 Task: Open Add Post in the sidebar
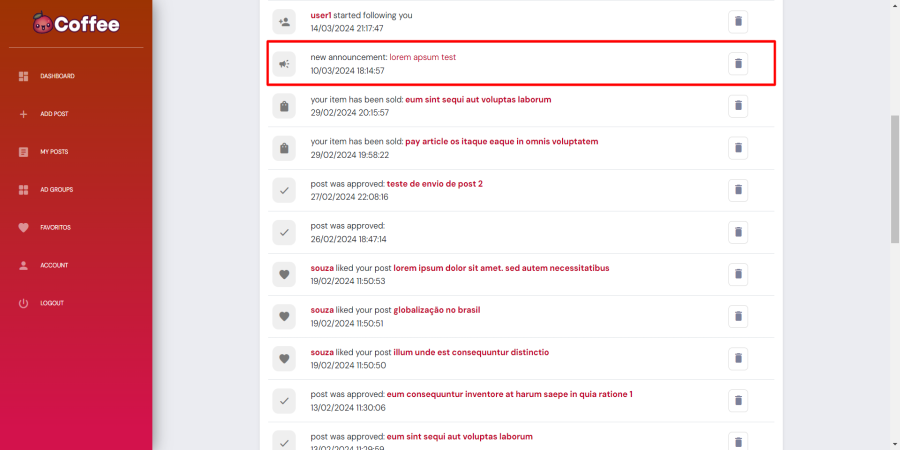[x=54, y=114]
